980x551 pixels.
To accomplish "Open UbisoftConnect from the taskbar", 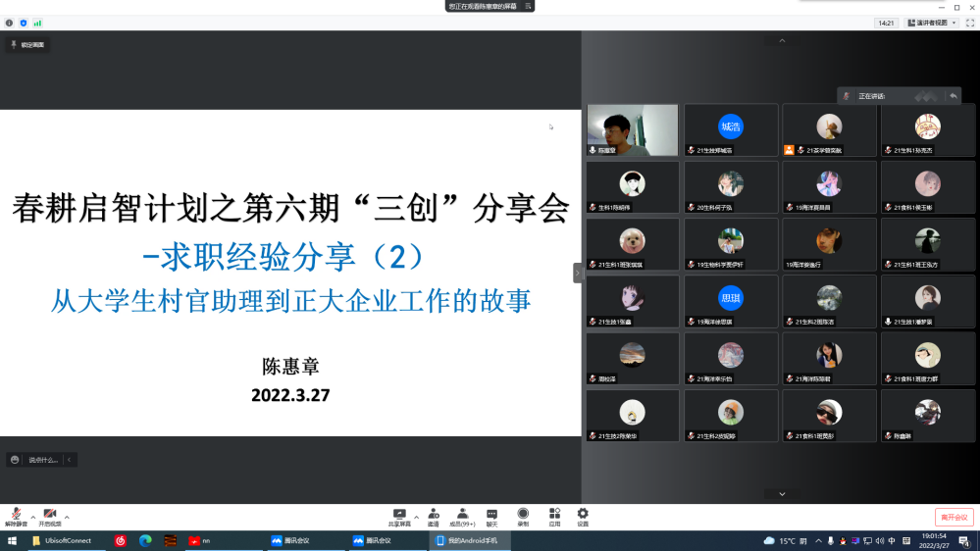I will click(68, 540).
